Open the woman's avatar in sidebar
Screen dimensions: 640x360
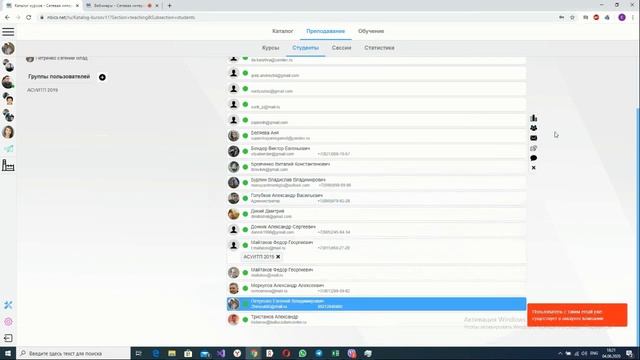tap(8, 132)
